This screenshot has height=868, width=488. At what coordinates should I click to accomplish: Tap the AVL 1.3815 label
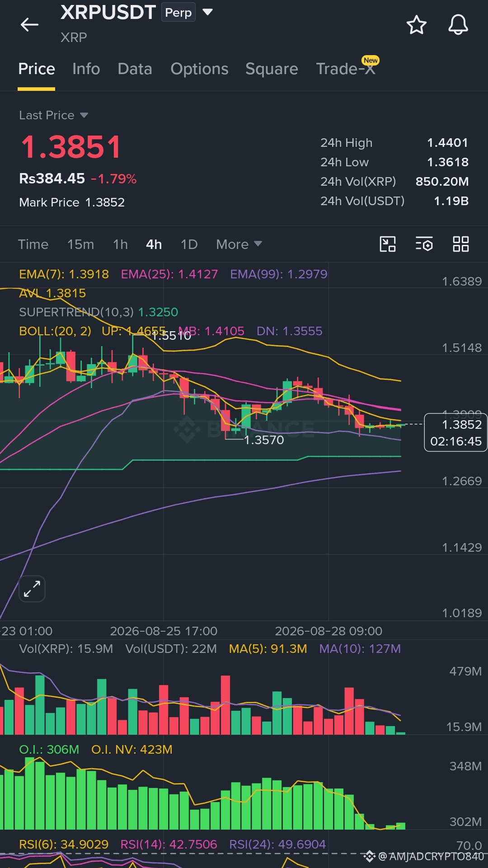[52, 293]
